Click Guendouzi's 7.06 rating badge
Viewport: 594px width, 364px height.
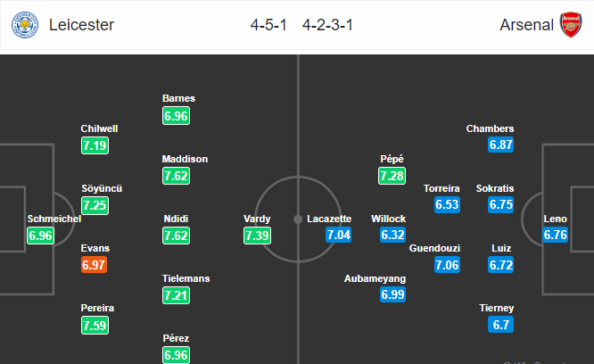447,265
